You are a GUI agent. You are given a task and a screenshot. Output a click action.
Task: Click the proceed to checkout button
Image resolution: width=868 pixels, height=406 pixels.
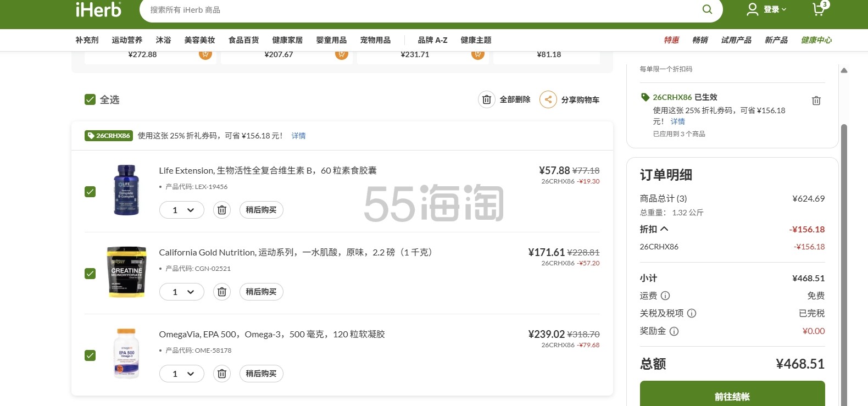tap(732, 396)
